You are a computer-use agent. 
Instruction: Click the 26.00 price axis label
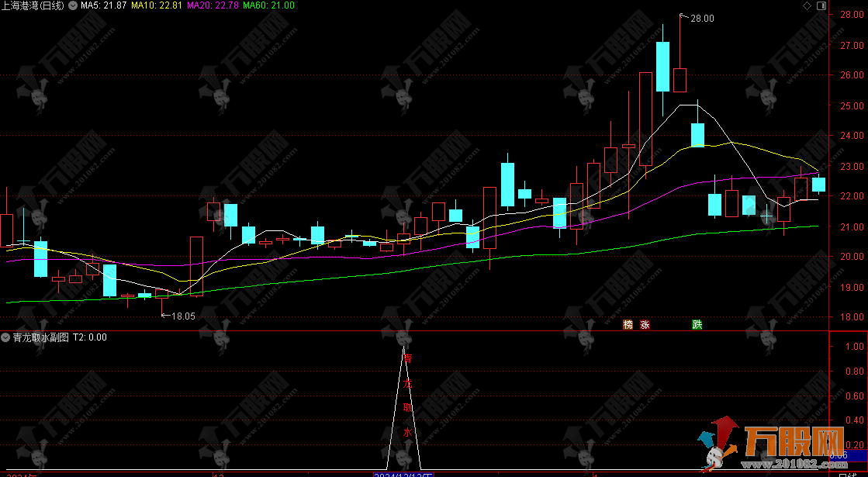pos(852,74)
